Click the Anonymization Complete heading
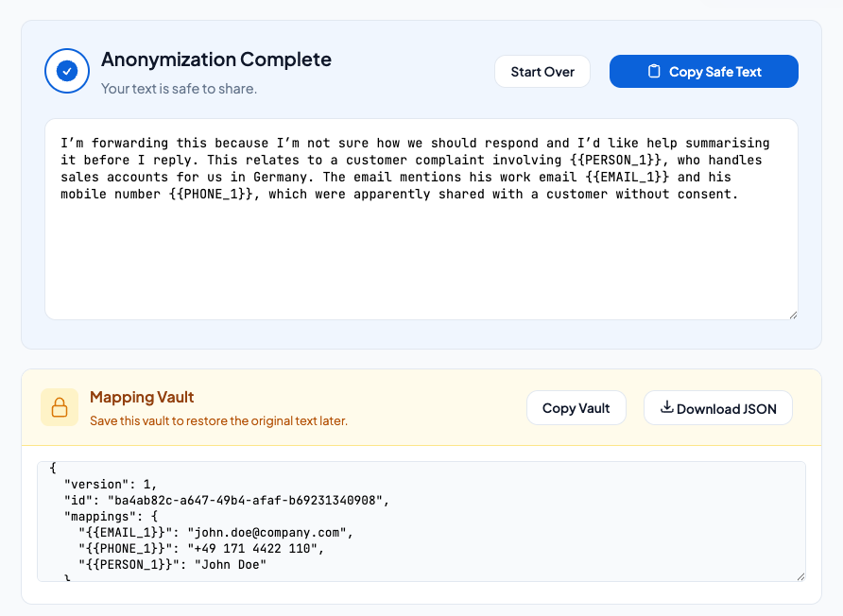Screen dimensions: 843x616 click(216, 60)
